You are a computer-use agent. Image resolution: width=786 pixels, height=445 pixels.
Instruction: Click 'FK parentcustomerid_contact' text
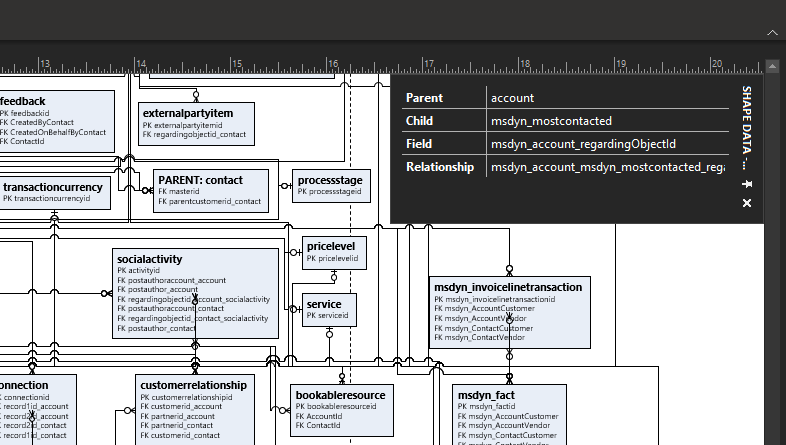[210, 201]
